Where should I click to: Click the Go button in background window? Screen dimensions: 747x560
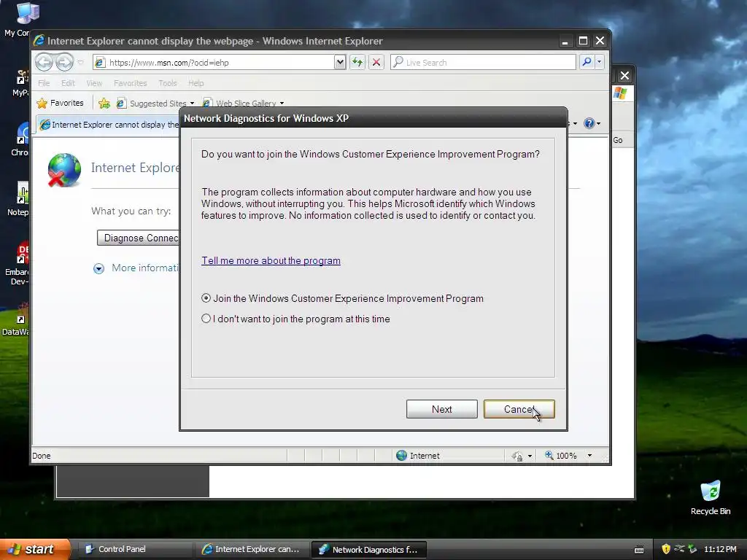click(x=618, y=140)
